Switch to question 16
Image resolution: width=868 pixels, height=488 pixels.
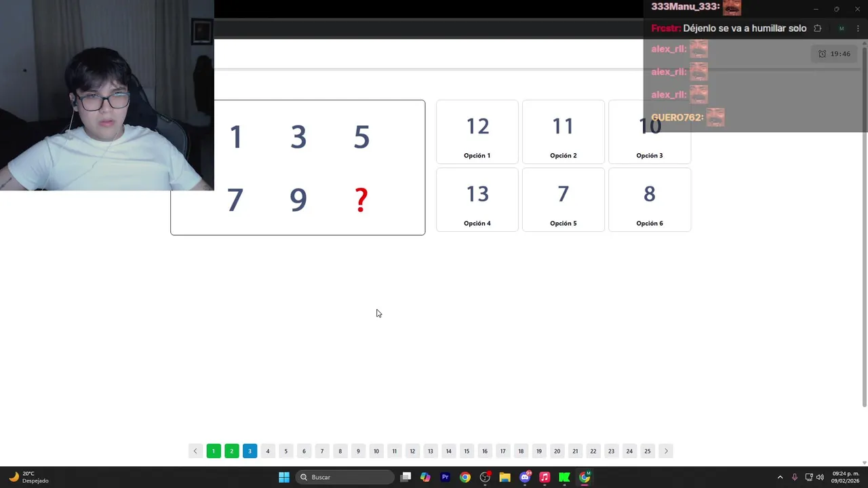(485, 451)
